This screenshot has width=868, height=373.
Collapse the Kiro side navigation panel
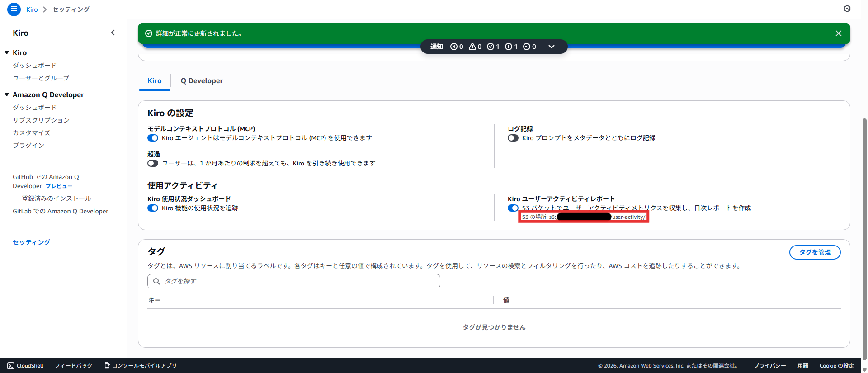(x=113, y=33)
